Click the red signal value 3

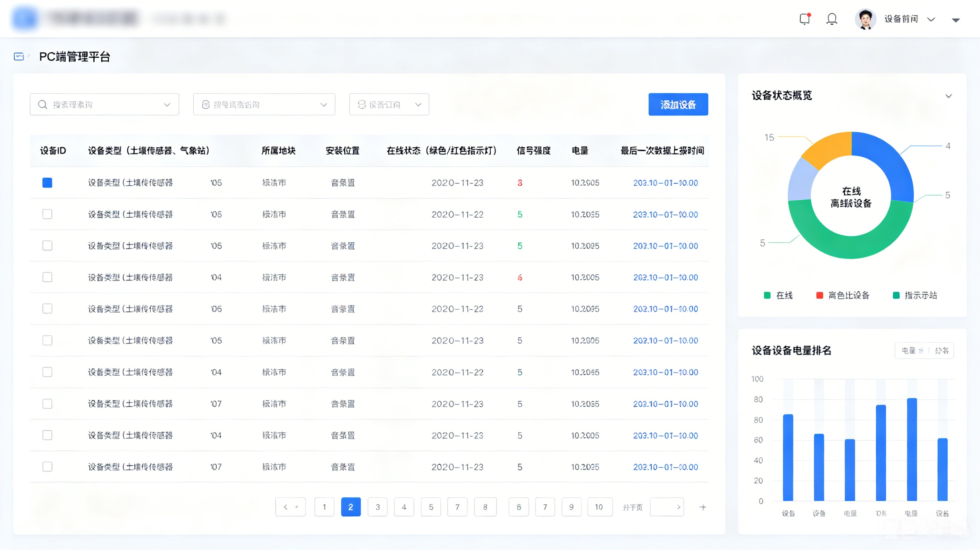[x=520, y=182]
